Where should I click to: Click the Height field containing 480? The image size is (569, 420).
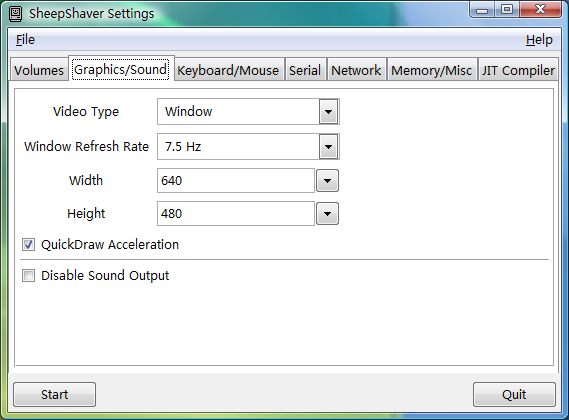coord(236,213)
